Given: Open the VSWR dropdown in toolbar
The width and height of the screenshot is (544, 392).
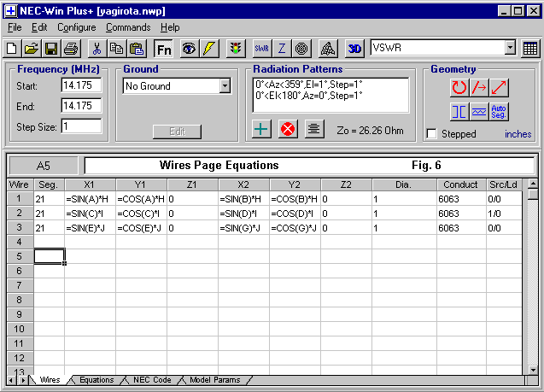Looking at the screenshot, I should 510,49.
